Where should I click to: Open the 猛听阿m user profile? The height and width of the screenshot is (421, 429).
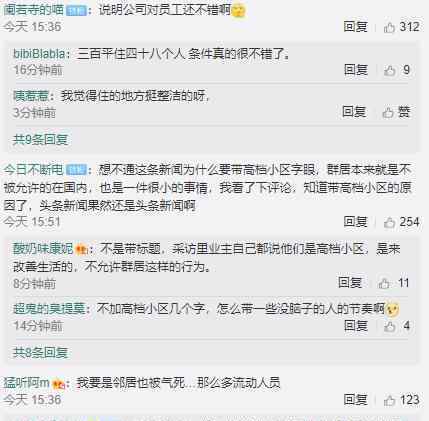(x=27, y=383)
